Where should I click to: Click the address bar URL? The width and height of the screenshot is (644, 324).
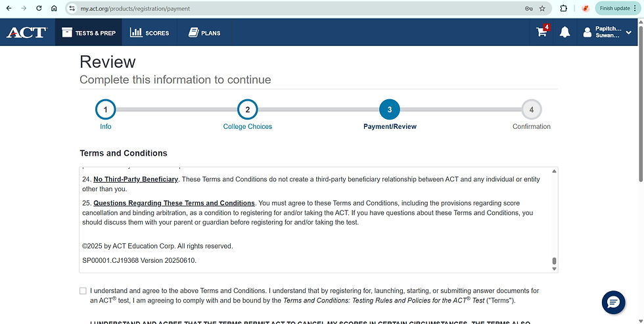click(135, 8)
